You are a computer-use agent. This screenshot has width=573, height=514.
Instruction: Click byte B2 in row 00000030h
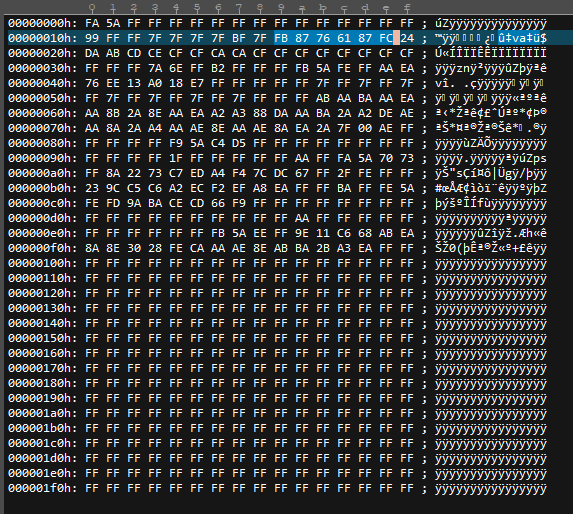(218, 68)
